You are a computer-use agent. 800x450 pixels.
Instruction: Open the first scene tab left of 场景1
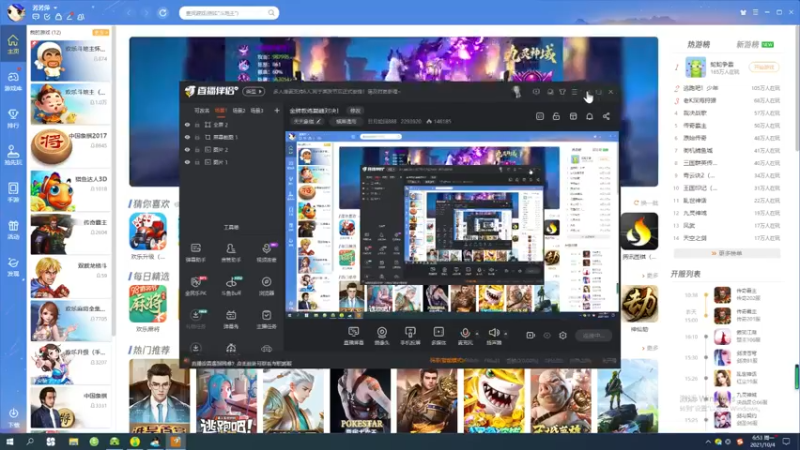(202, 111)
